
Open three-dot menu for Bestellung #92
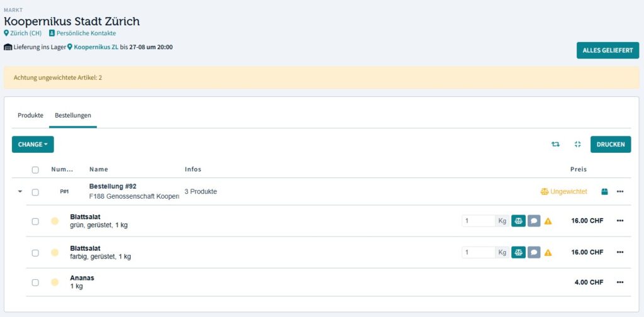coord(620,192)
